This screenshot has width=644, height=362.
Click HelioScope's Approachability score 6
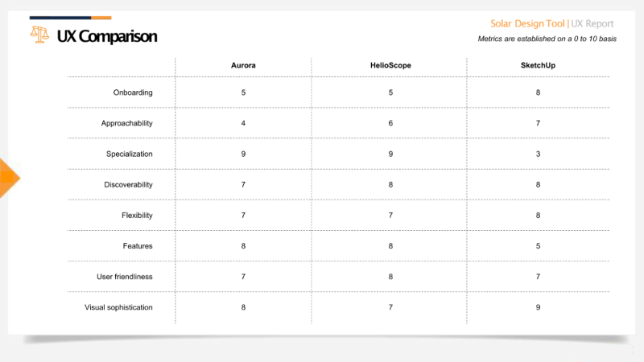(390, 124)
